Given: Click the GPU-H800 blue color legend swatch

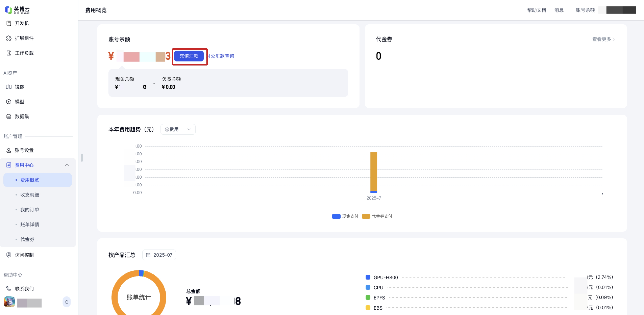Looking at the screenshot, I should point(368,277).
